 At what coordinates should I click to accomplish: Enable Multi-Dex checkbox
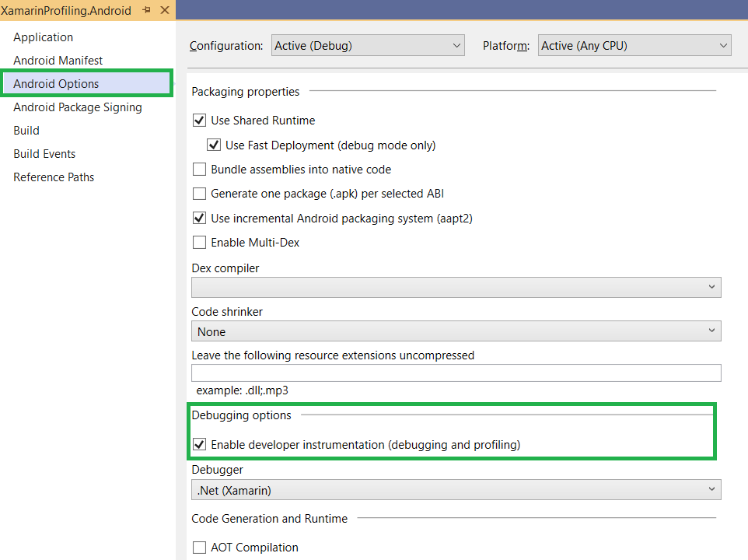(199, 243)
